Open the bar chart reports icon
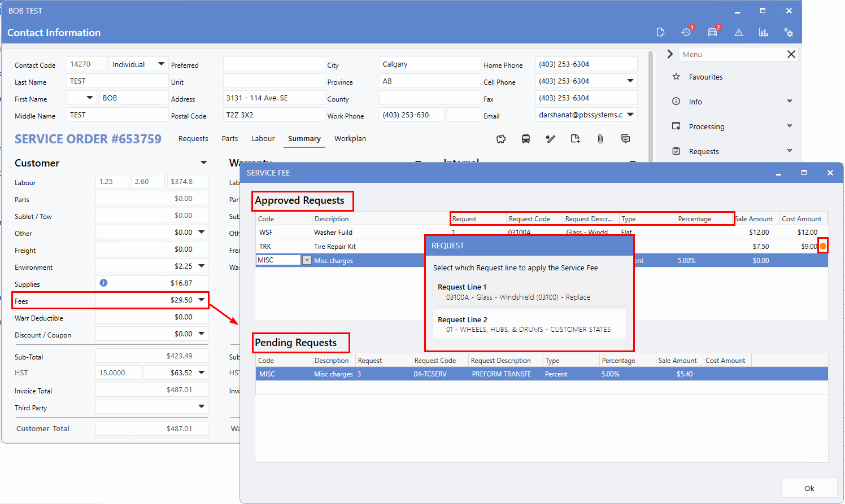This screenshot has height=504, width=845. coord(763,32)
